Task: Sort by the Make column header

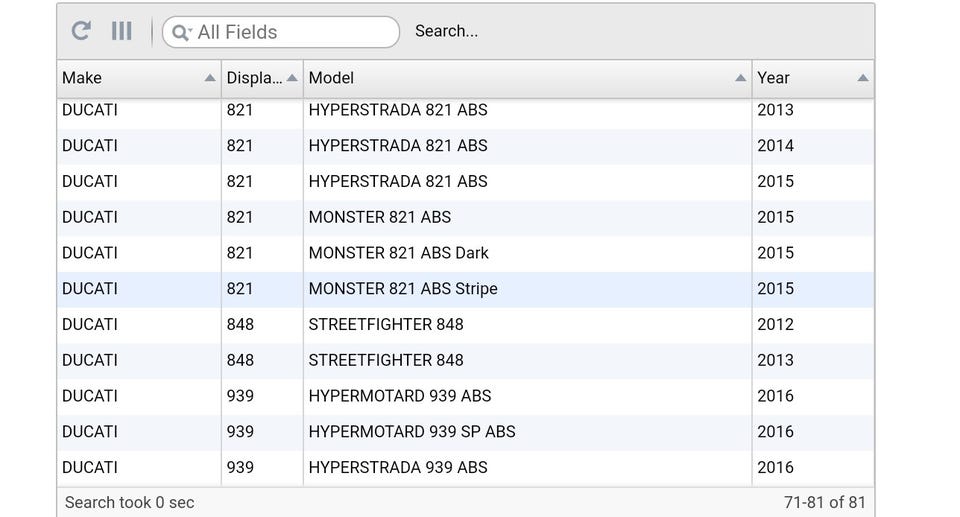Action: pyautogui.click(x=120, y=78)
